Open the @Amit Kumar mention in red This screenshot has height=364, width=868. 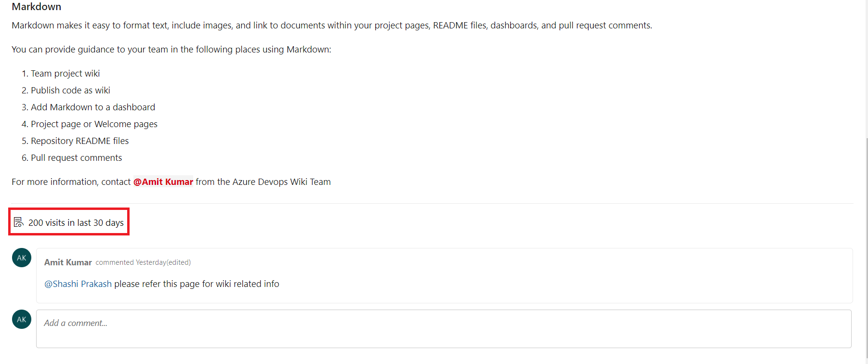tap(163, 182)
